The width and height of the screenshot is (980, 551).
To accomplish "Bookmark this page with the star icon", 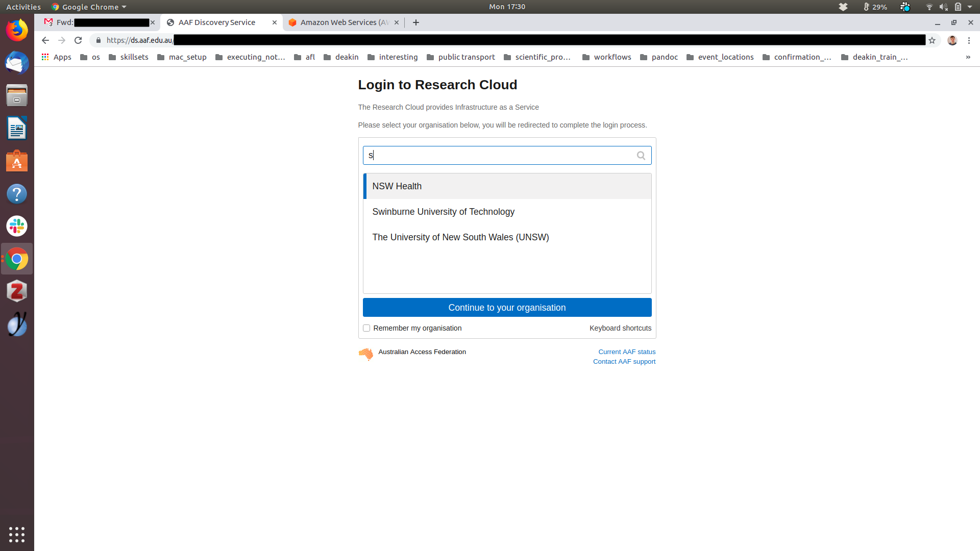I will tap(932, 40).
